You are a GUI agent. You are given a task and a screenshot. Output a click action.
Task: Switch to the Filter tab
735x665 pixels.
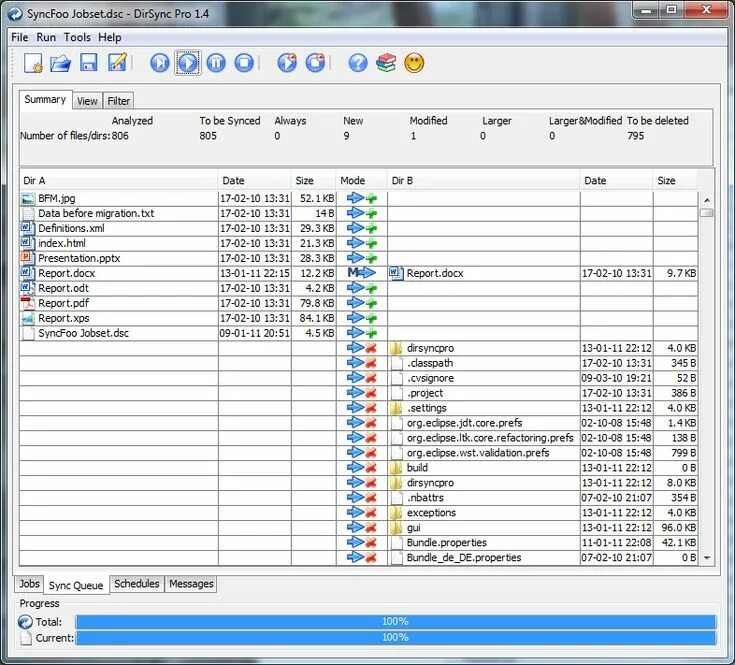pos(119,101)
